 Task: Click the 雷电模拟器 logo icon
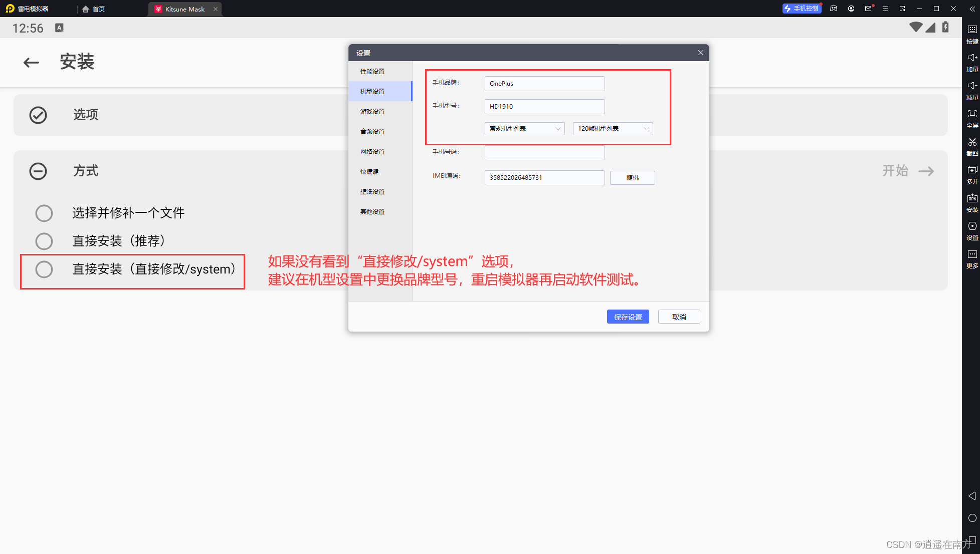coord(10,9)
